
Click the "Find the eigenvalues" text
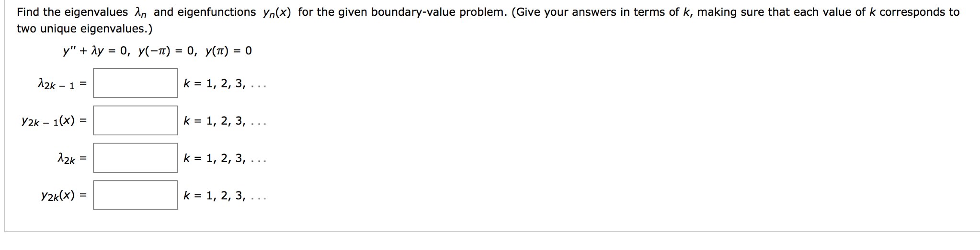click(72, 12)
